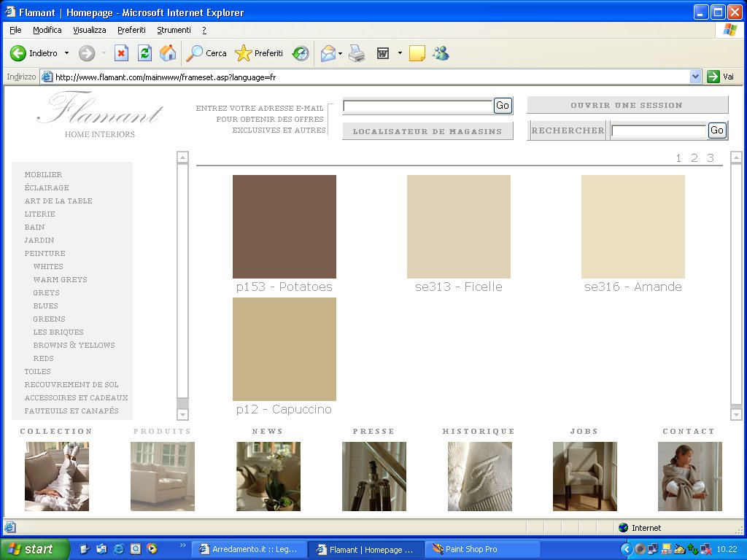This screenshot has width=747, height=560.
Task: Open the Edit with dropdown arrow
Action: (x=400, y=53)
